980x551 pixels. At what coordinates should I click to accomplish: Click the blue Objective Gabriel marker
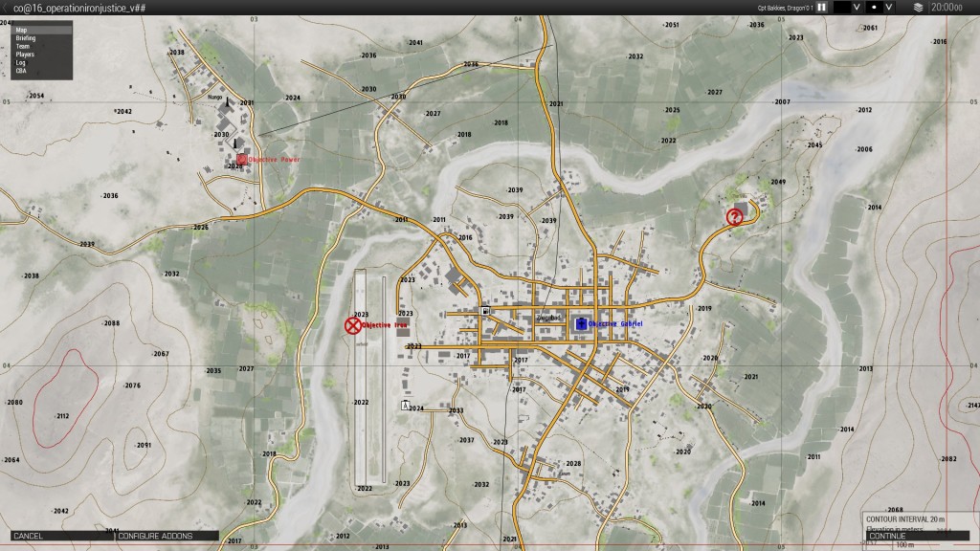click(x=581, y=323)
